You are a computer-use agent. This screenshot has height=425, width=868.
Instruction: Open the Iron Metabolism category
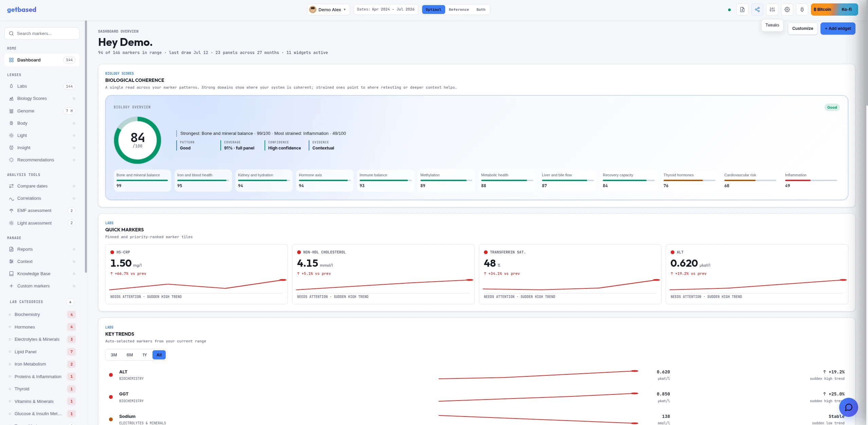coord(42,364)
